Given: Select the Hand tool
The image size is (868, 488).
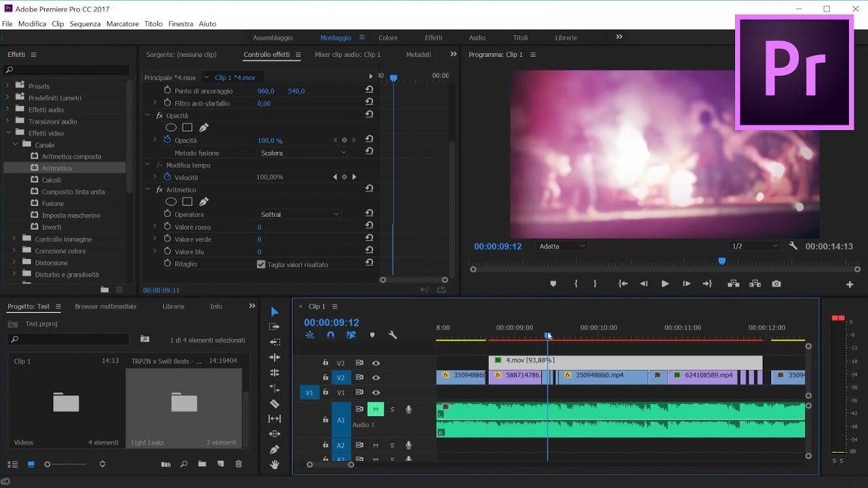Looking at the screenshot, I should (275, 464).
